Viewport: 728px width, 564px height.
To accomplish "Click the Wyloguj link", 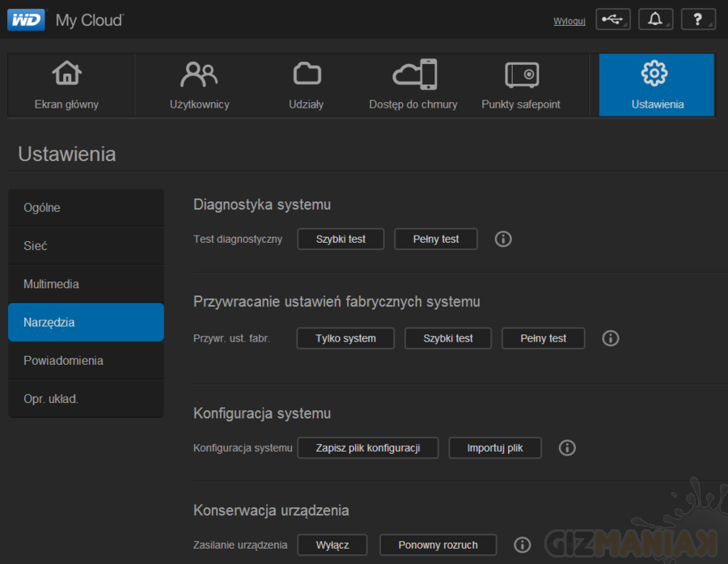I will 569,21.
